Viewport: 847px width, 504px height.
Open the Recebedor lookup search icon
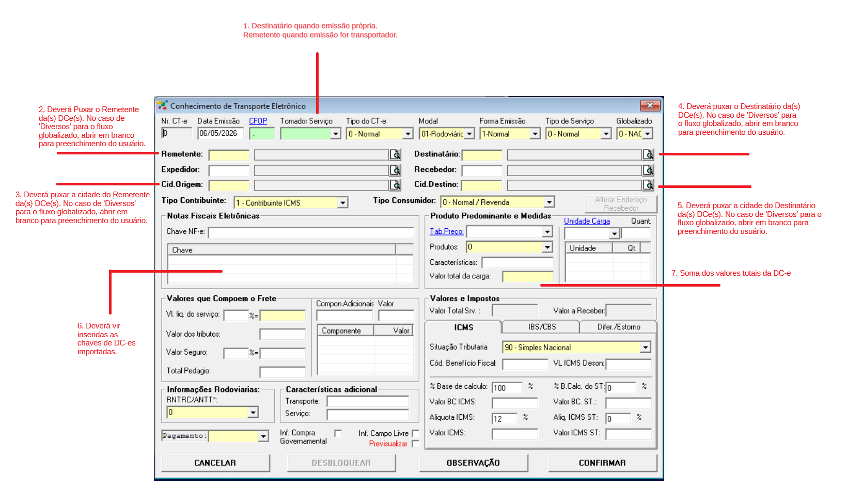[648, 170]
